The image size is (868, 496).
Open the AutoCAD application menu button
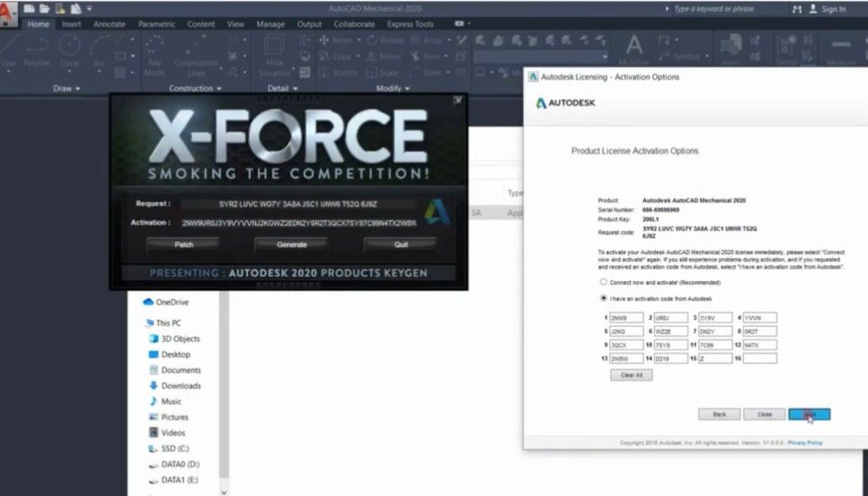click(x=8, y=14)
